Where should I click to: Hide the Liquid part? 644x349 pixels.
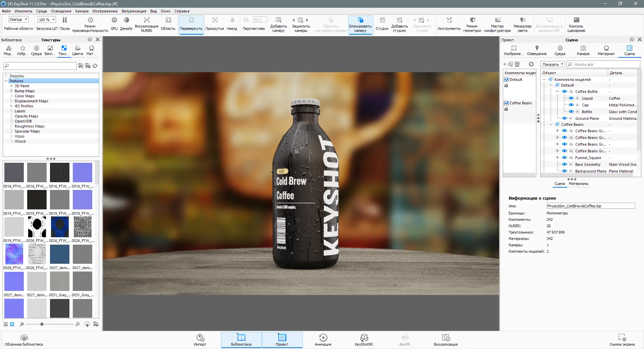tap(571, 98)
